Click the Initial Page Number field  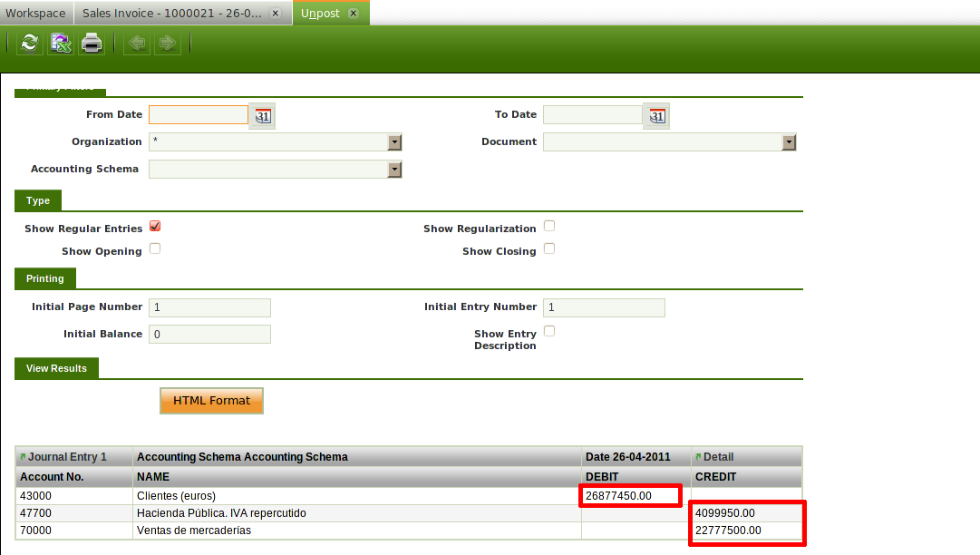pyautogui.click(x=209, y=307)
